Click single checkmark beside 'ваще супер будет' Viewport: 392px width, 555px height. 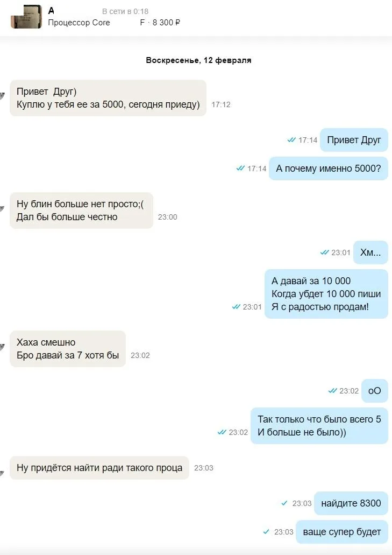click(x=266, y=532)
